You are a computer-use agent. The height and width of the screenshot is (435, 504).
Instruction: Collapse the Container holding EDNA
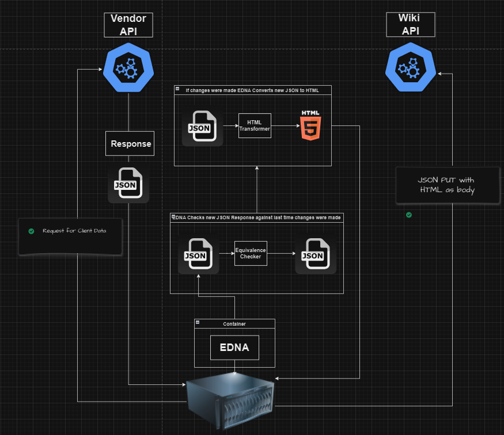click(x=198, y=323)
